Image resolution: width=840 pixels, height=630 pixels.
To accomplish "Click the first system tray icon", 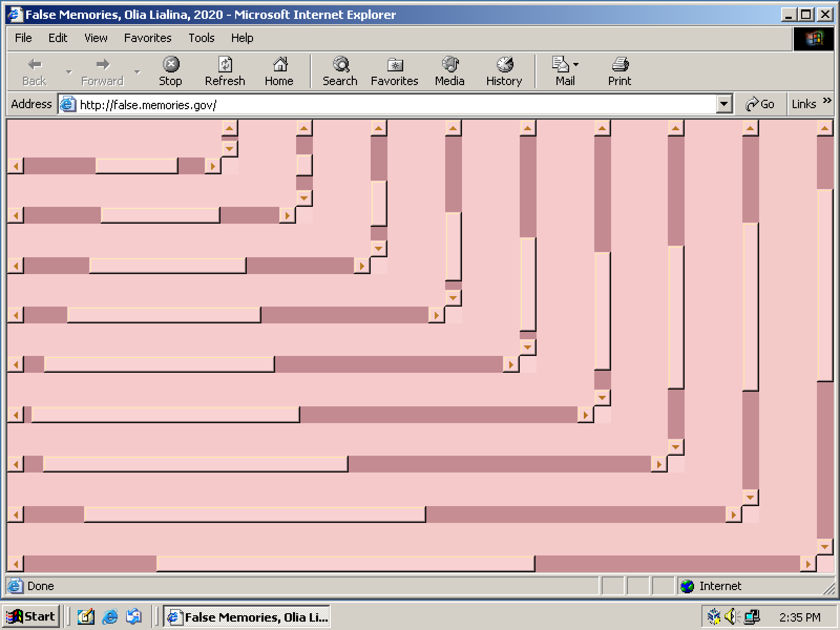I will tap(713, 616).
